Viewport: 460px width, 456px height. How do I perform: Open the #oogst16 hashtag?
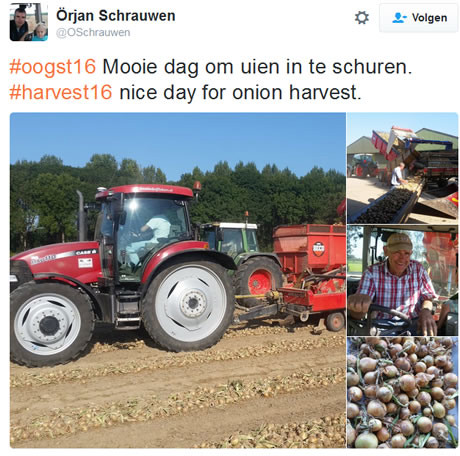point(53,67)
